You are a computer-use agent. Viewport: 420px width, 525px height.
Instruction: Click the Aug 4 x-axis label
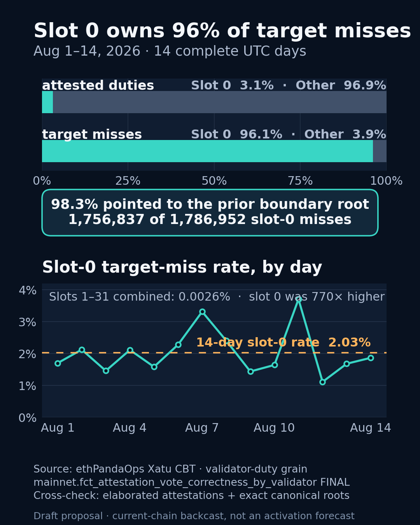(129, 428)
